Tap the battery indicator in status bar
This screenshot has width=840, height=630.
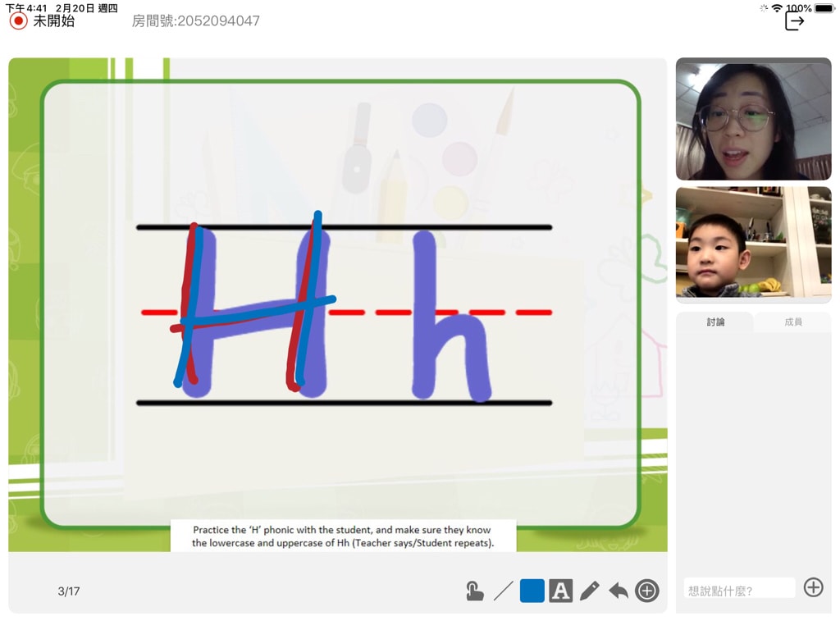point(824,8)
